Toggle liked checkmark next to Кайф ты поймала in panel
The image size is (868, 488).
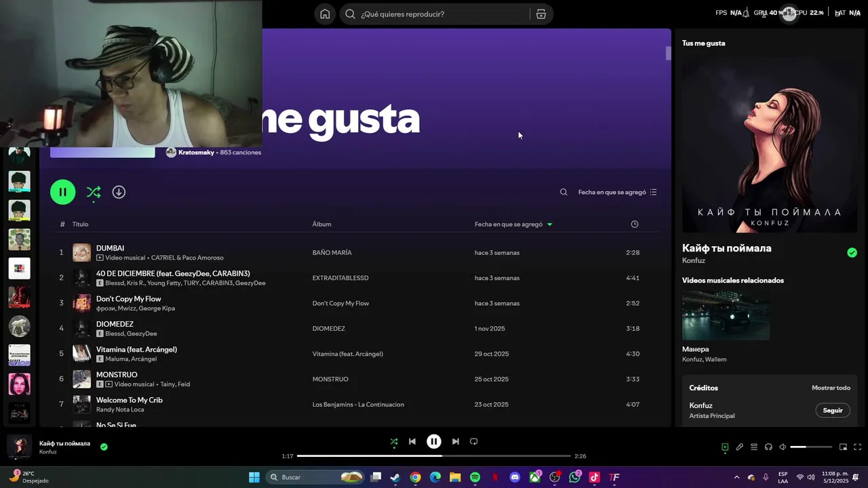pyautogui.click(x=852, y=253)
